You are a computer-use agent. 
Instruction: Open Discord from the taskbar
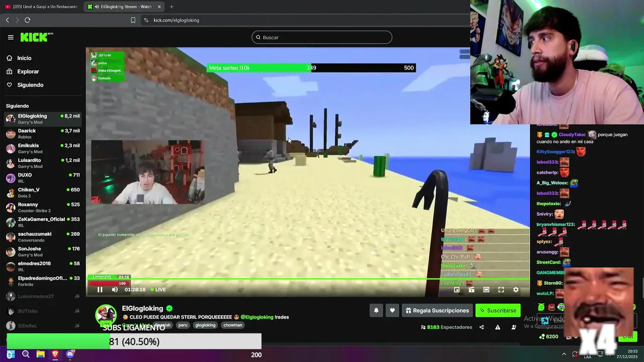70,354
